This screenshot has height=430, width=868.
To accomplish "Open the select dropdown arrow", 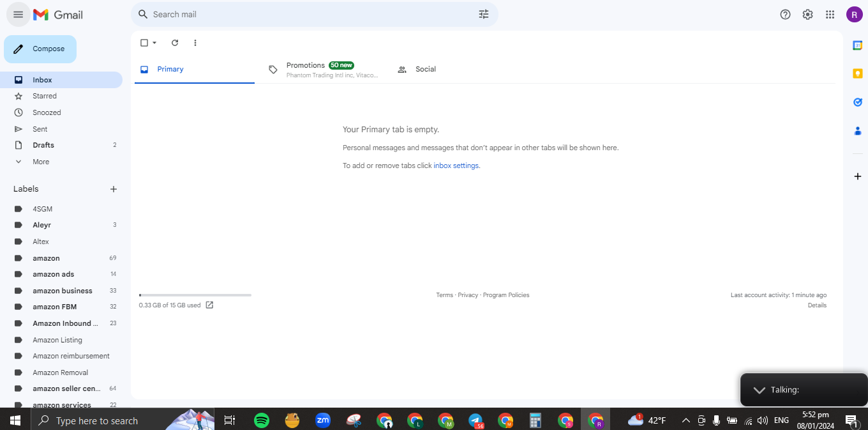I will click(154, 43).
